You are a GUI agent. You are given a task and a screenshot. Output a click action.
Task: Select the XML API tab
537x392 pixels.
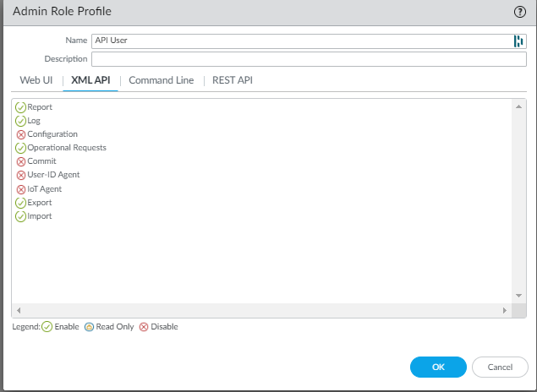point(90,80)
